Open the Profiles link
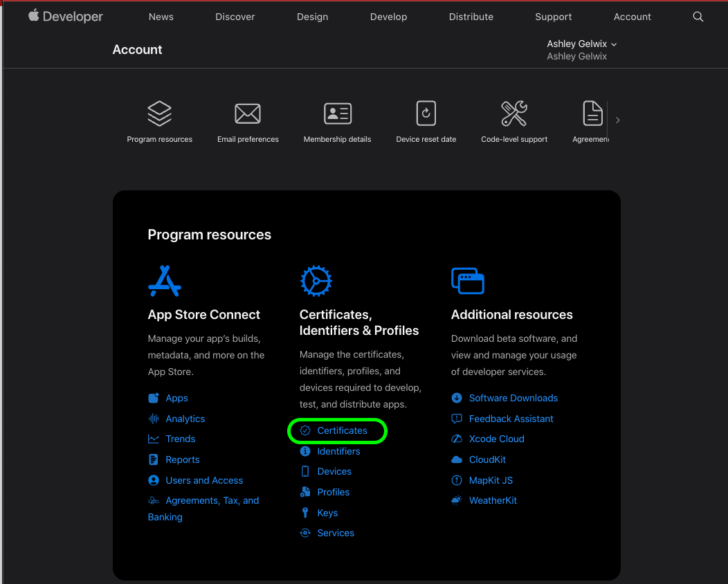 click(334, 492)
